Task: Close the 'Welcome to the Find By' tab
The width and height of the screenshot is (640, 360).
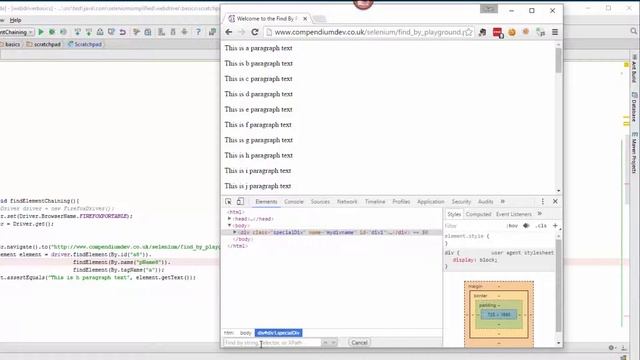Action: pos(305,19)
